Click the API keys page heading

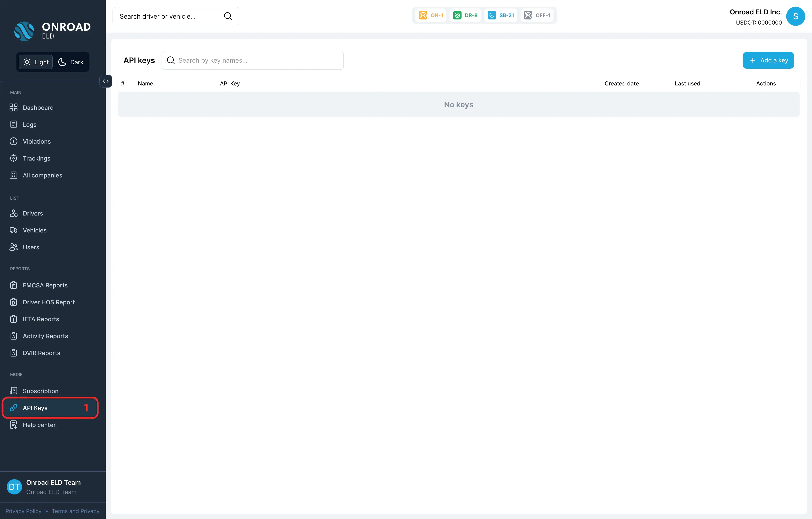[139, 60]
